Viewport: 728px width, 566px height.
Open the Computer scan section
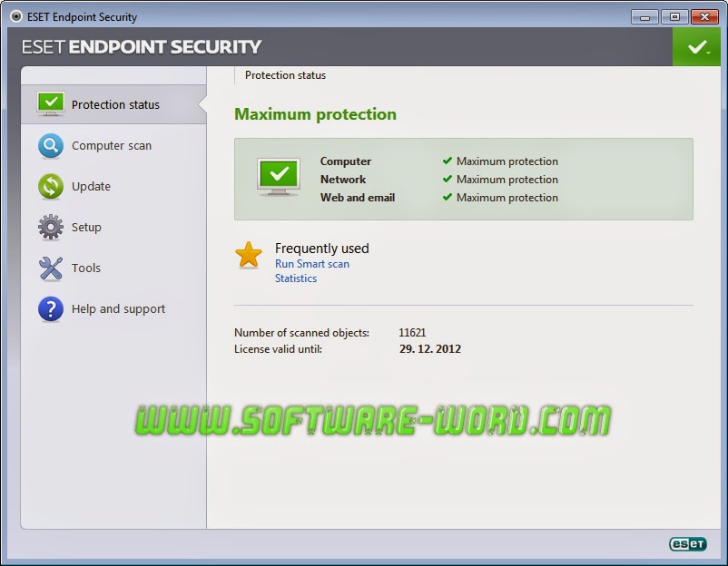113,146
